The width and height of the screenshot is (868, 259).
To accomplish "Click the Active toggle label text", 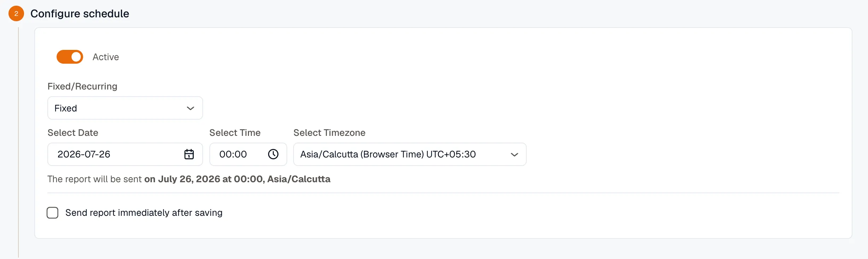I will [106, 57].
